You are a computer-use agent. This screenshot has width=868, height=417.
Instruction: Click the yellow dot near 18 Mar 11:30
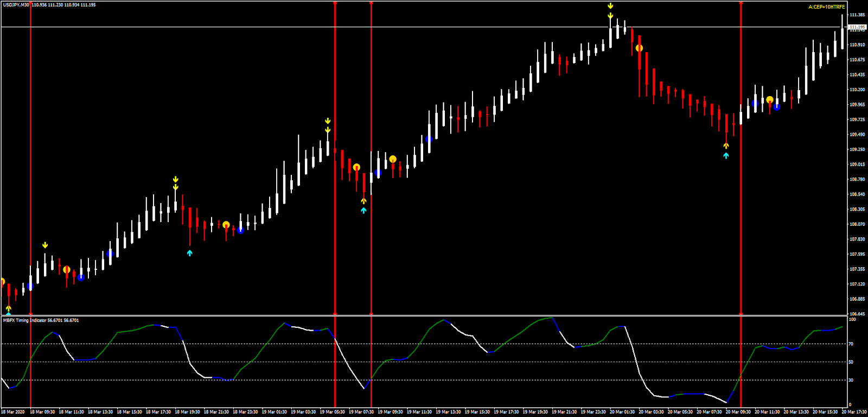pyautogui.click(x=67, y=270)
